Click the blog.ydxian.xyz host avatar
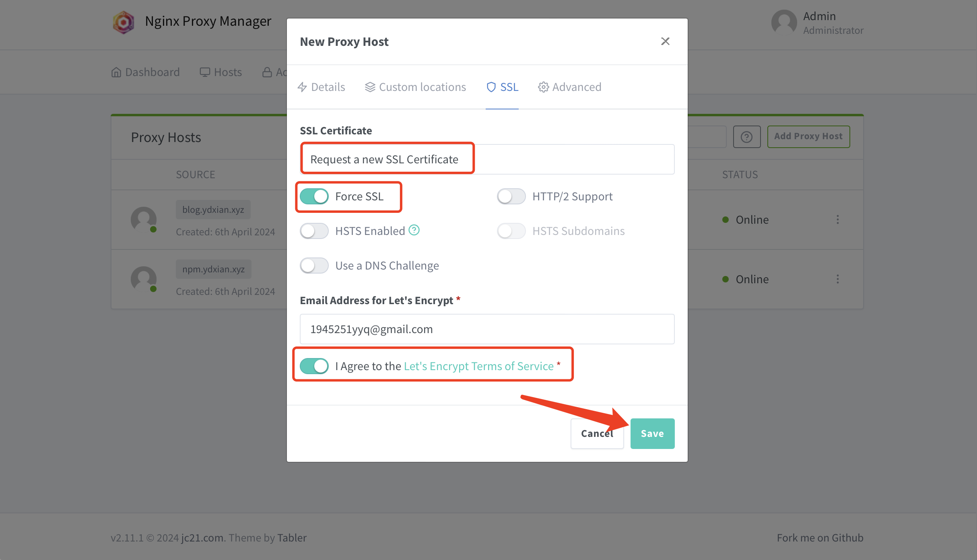Screen dimensions: 977x560 (144, 220)
